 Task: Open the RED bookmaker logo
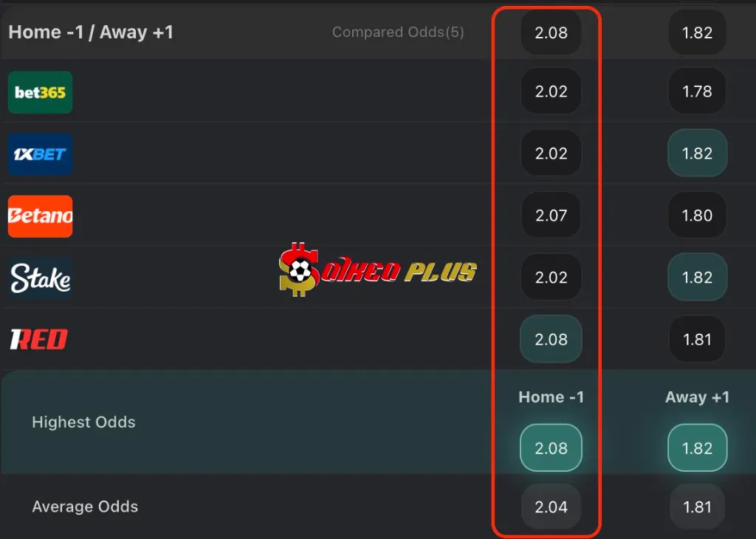[39, 340]
